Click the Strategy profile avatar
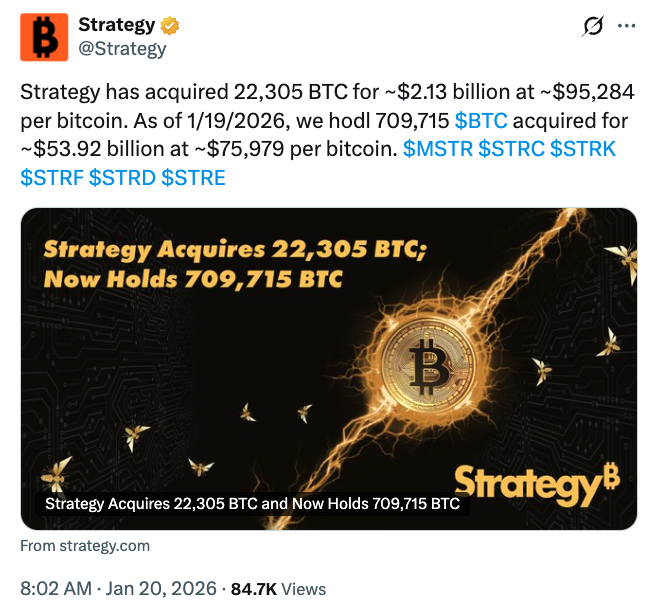The height and width of the screenshot is (611, 656). [44, 37]
